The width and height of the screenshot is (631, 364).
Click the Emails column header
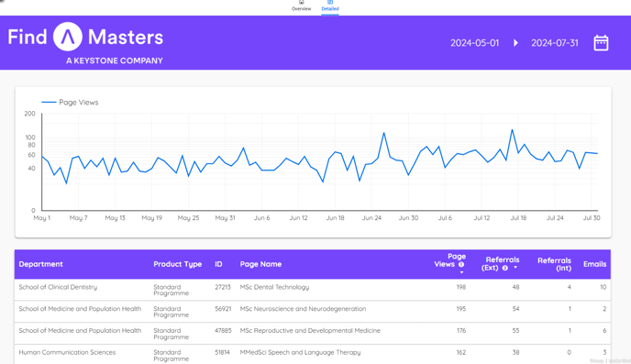(x=595, y=264)
